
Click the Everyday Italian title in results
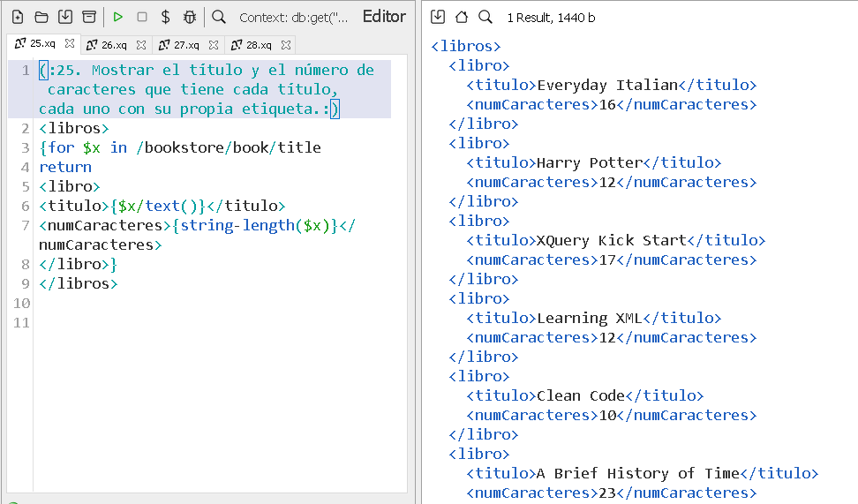(606, 86)
